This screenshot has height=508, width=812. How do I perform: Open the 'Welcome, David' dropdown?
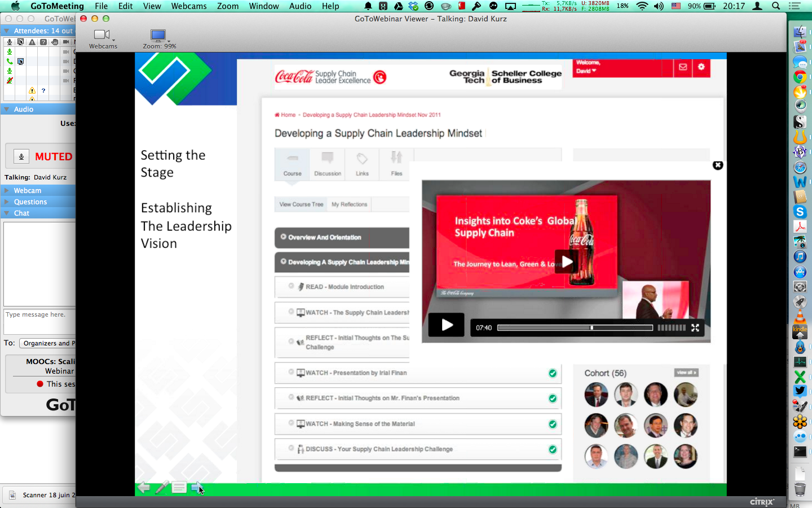[x=586, y=71]
